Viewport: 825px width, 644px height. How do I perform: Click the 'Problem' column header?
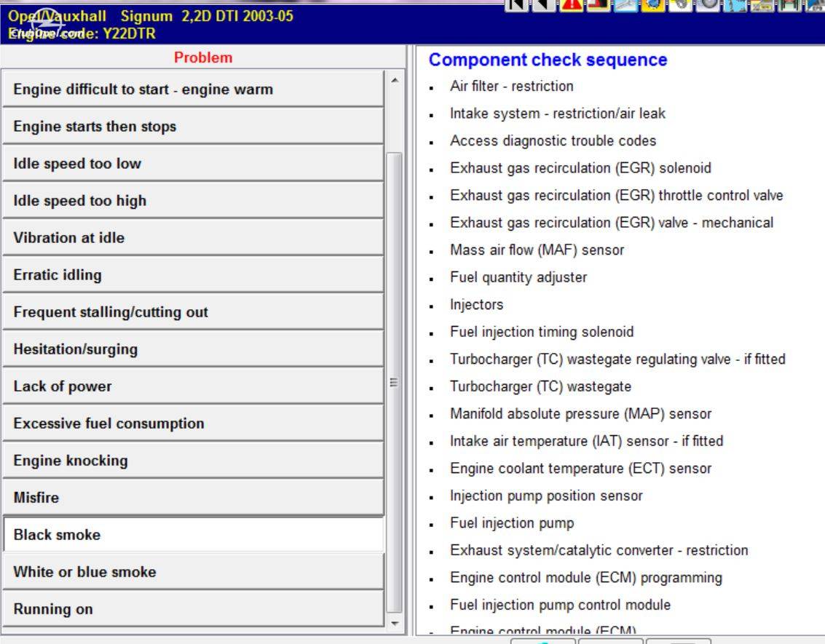coord(203,57)
